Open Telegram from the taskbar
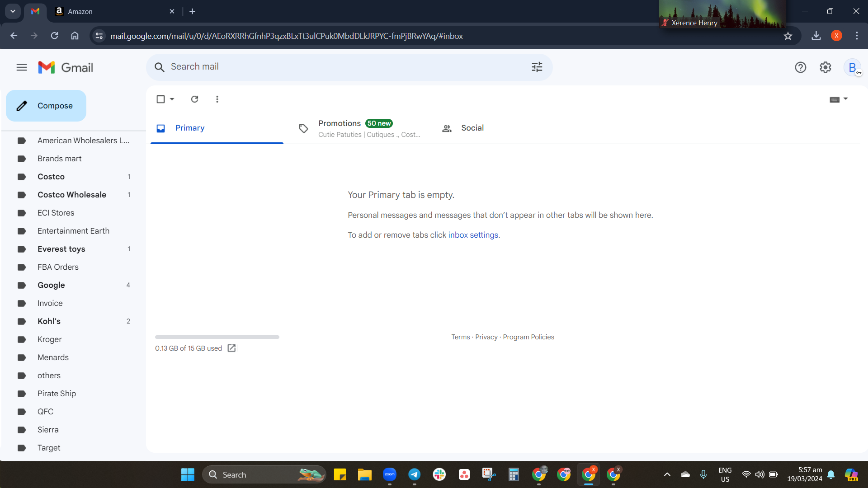The width and height of the screenshot is (868, 488). [x=414, y=474]
